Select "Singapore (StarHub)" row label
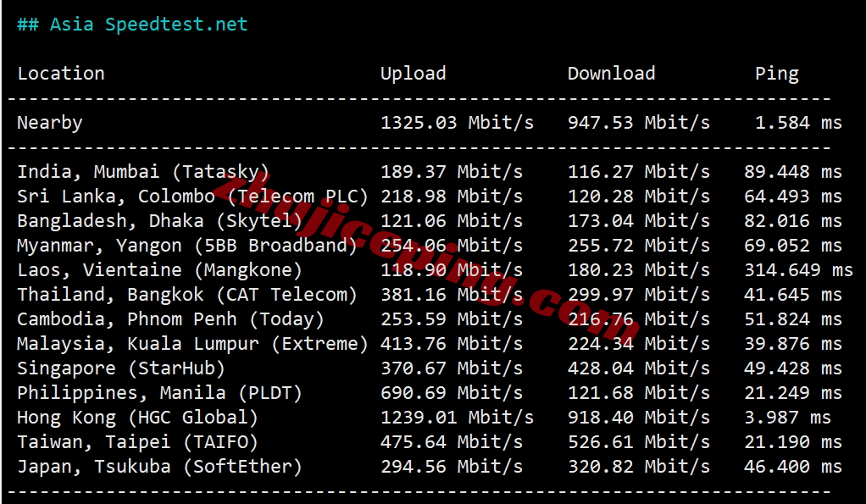This screenshot has height=504, width=866. 121,368
